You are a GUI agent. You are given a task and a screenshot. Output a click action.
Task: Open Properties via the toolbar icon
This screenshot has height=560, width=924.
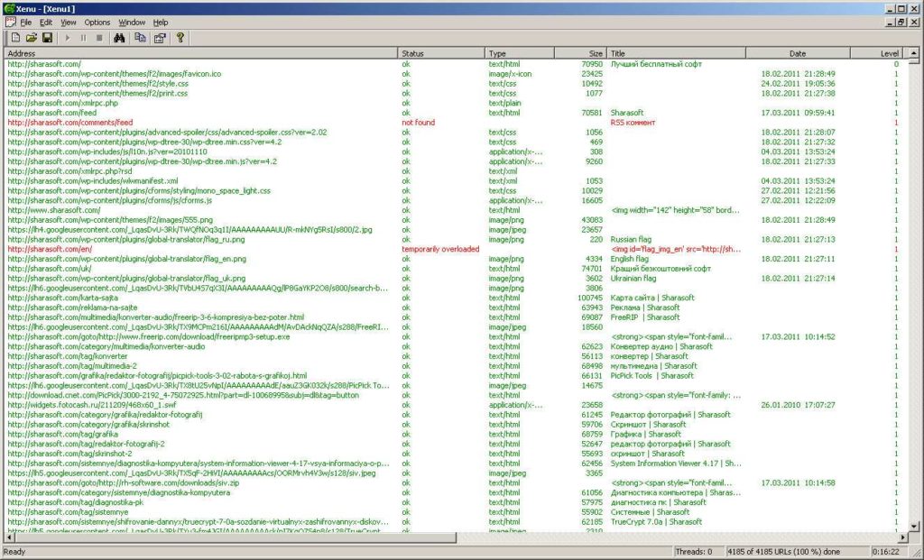coord(160,38)
